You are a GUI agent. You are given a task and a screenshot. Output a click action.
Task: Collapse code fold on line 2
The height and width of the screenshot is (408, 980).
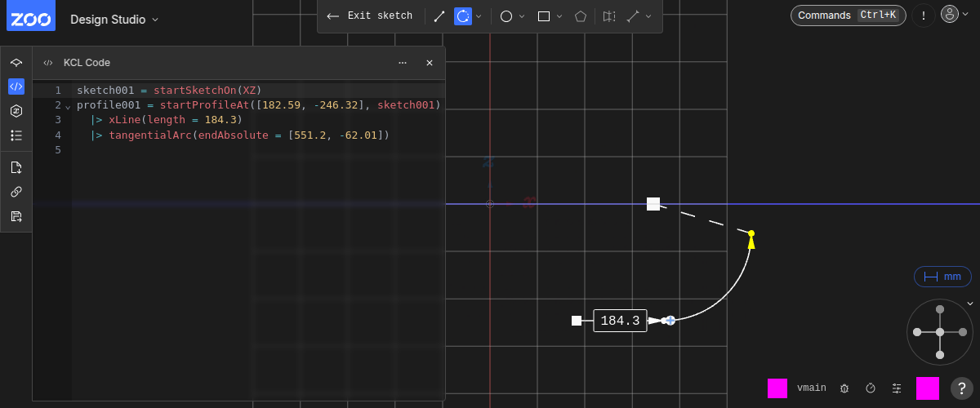click(68, 106)
